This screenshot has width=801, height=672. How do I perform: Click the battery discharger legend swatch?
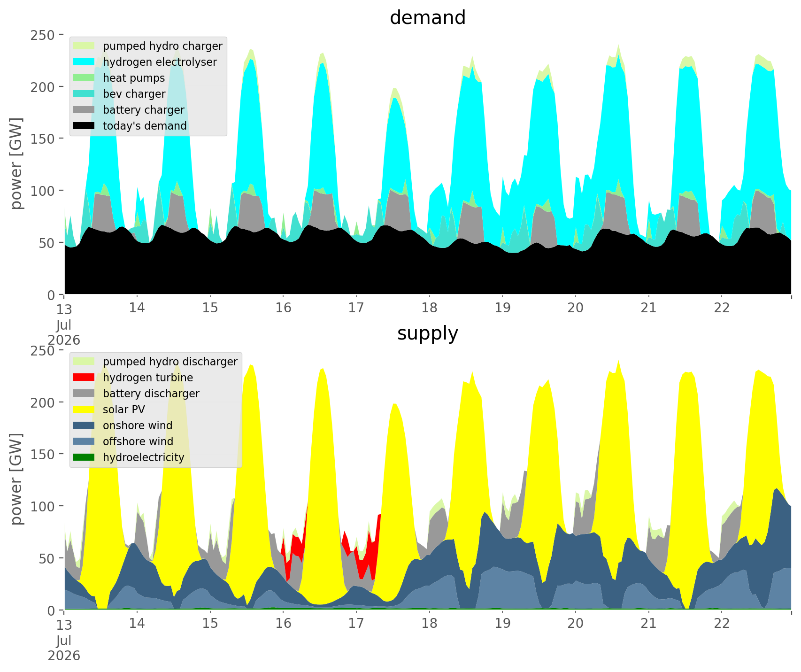(x=85, y=394)
